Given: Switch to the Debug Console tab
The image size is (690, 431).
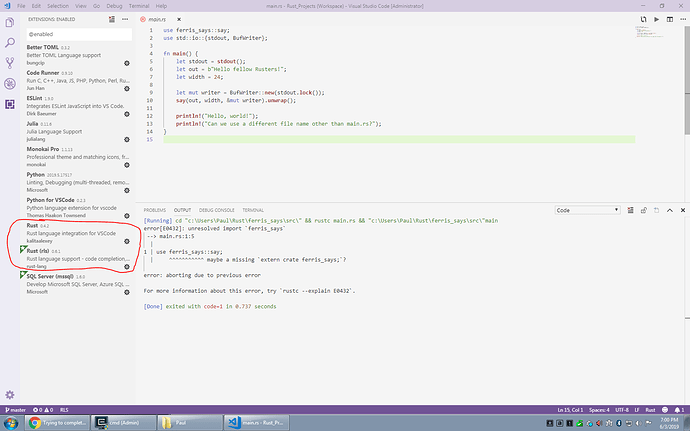Looking at the screenshot, I should coord(217,210).
